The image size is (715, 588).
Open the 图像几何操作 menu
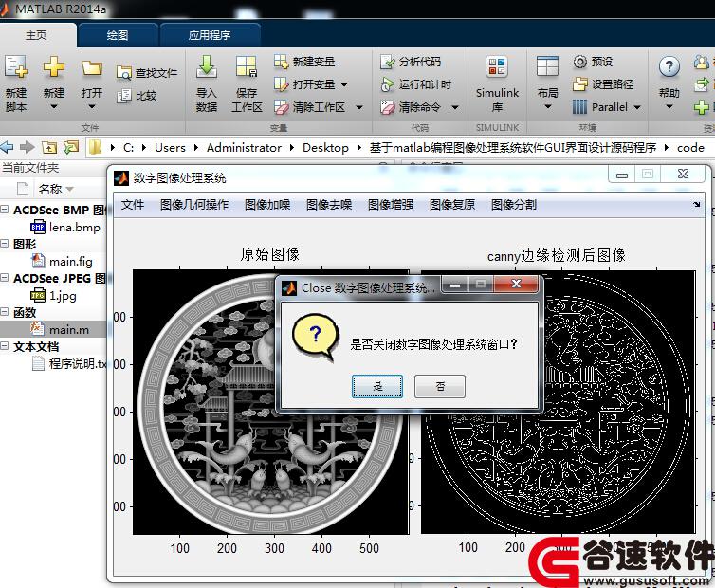[x=194, y=204]
